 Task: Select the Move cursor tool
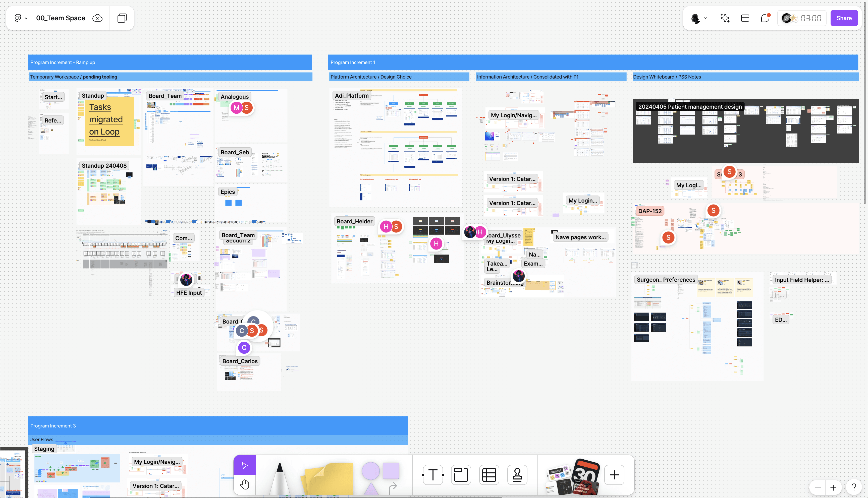244,465
